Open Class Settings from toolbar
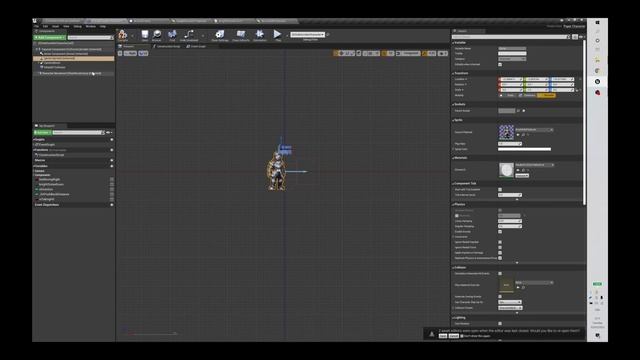Screen dimensions: 640x360 point(220,36)
